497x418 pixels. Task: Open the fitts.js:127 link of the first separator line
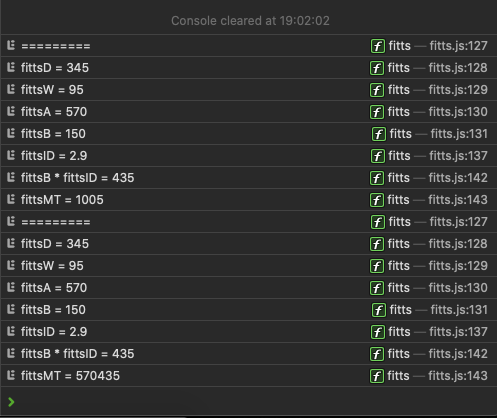pyautogui.click(x=458, y=46)
